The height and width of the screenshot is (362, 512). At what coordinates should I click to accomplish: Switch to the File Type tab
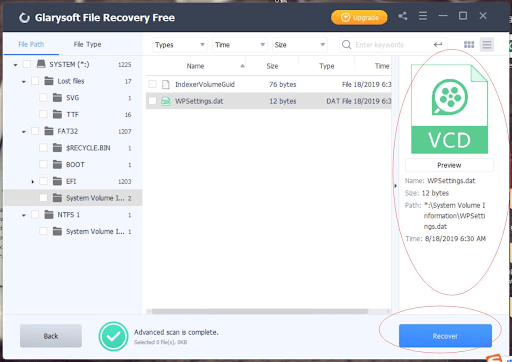point(87,44)
